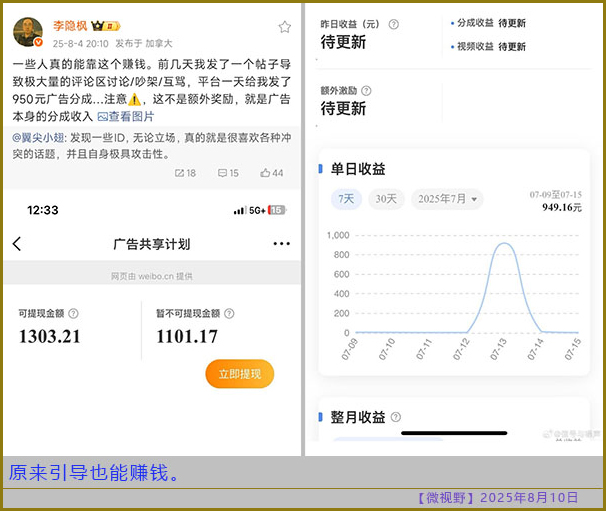The width and height of the screenshot is (606, 511).
Task: Open the 李隐枫 profile avatar
Action: 27,31
